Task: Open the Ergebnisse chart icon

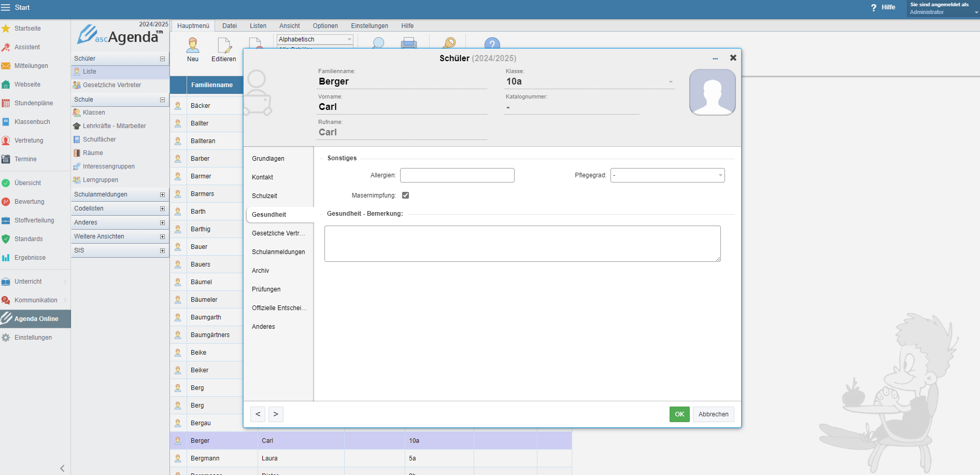Action: [x=6, y=258]
